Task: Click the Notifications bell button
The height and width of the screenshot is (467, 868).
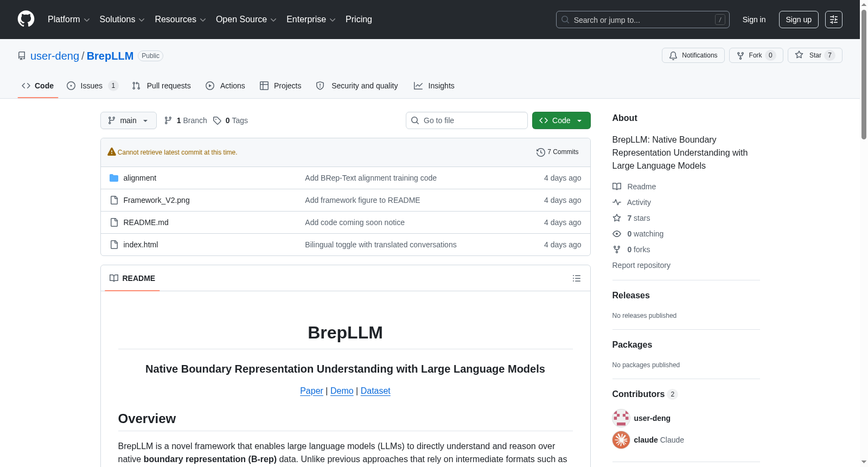Action: 693,55
